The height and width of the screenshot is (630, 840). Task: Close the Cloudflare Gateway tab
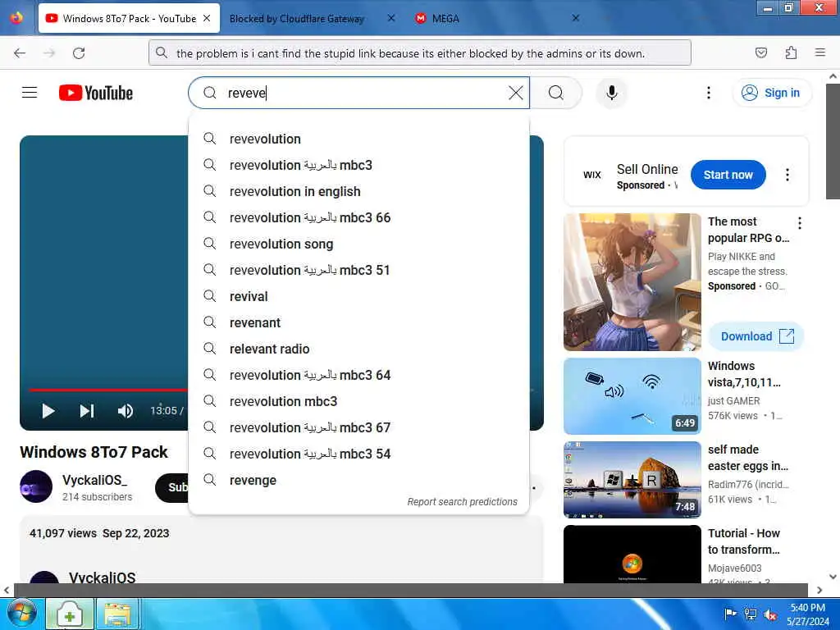coord(391,18)
